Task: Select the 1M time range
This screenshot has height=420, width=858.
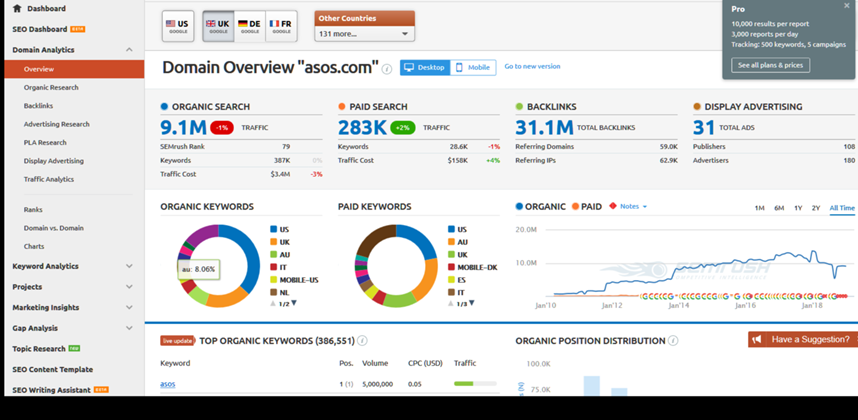Action: [760, 208]
